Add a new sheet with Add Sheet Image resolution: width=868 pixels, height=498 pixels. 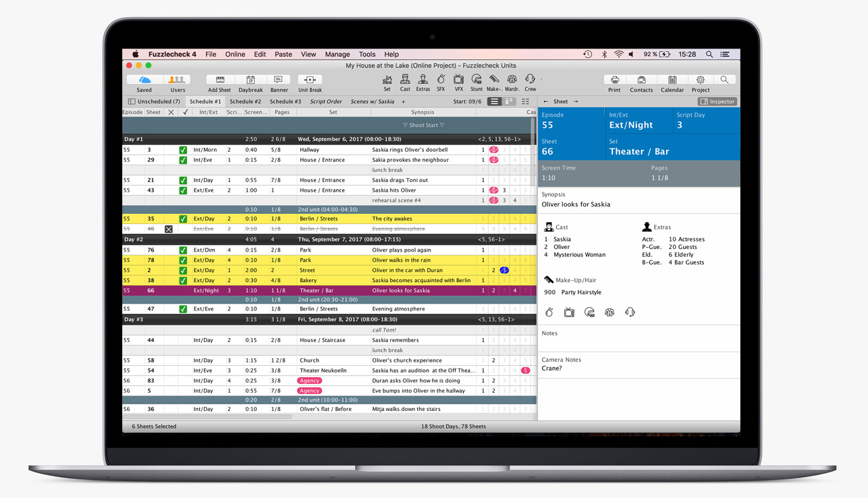[219, 80]
